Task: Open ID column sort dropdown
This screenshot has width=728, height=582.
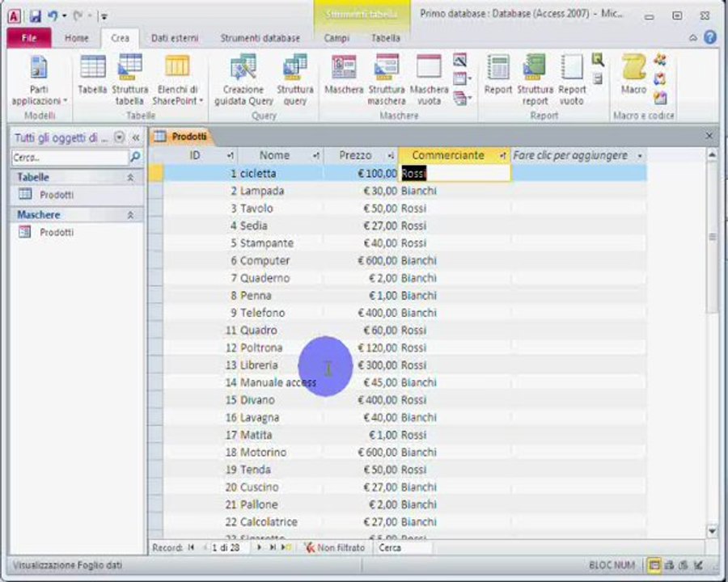Action: (231, 155)
